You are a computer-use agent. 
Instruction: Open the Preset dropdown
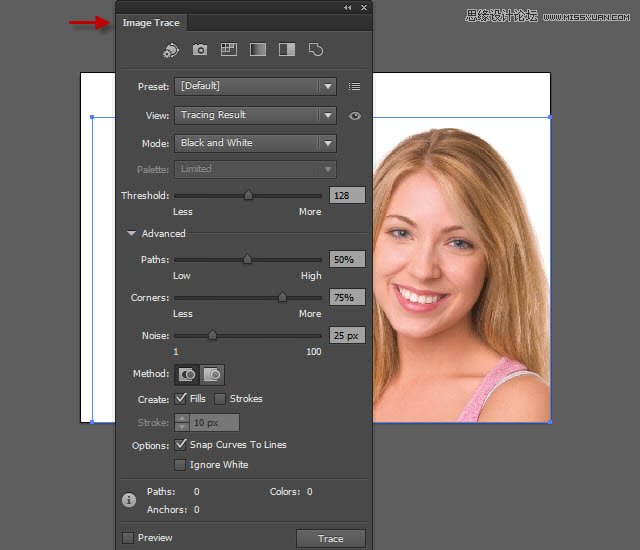pos(255,87)
